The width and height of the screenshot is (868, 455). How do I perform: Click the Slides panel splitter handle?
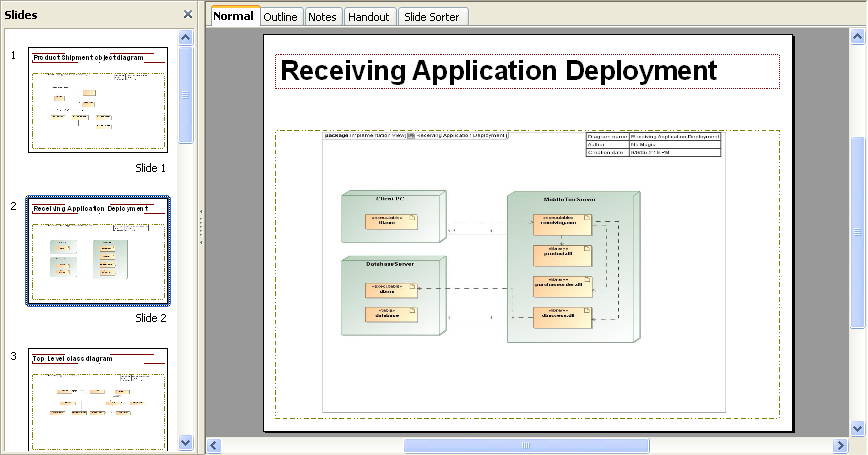pos(202,225)
